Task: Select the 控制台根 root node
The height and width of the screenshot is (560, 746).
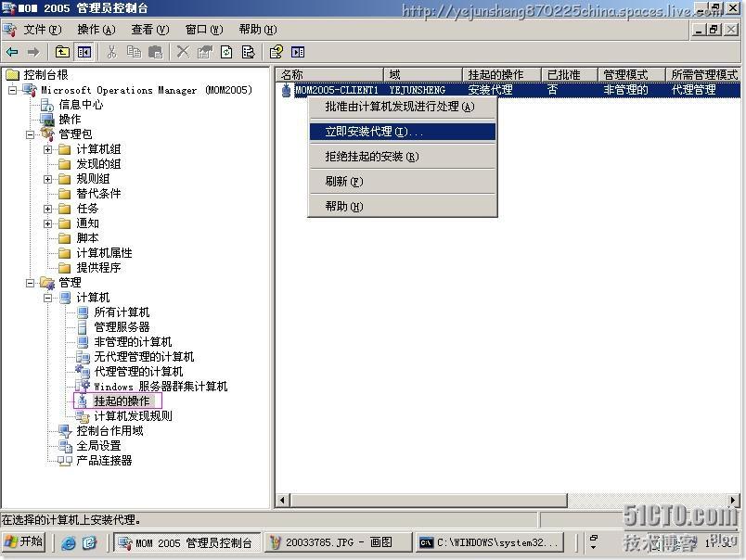Action: pos(45,74)
